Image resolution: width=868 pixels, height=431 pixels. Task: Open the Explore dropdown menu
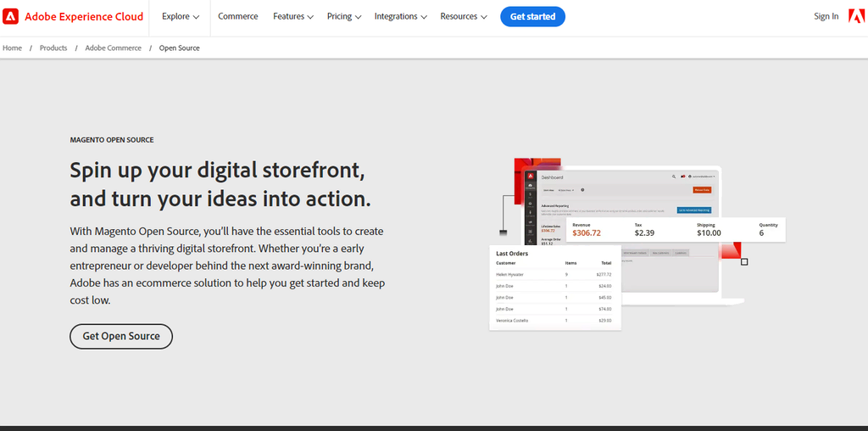181,17
